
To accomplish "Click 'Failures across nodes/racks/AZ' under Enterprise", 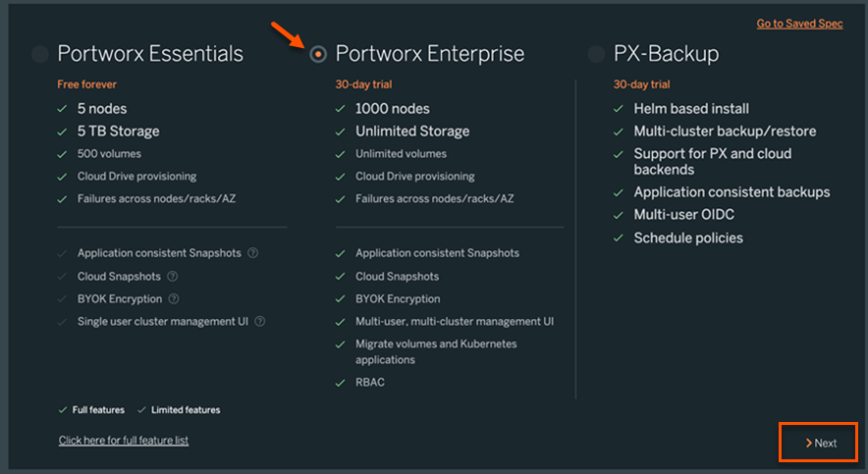I will (x=435, y=198).
